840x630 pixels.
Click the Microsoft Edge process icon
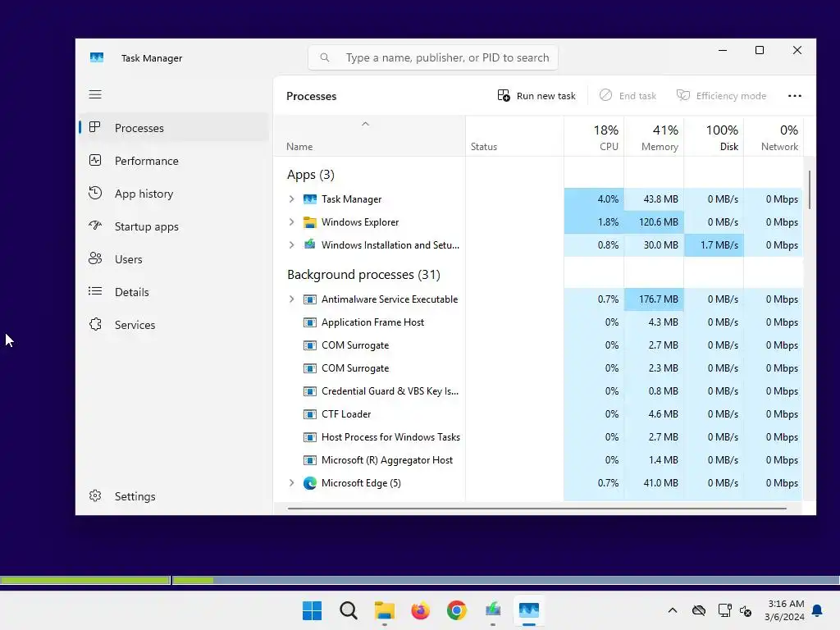[309, 482]
